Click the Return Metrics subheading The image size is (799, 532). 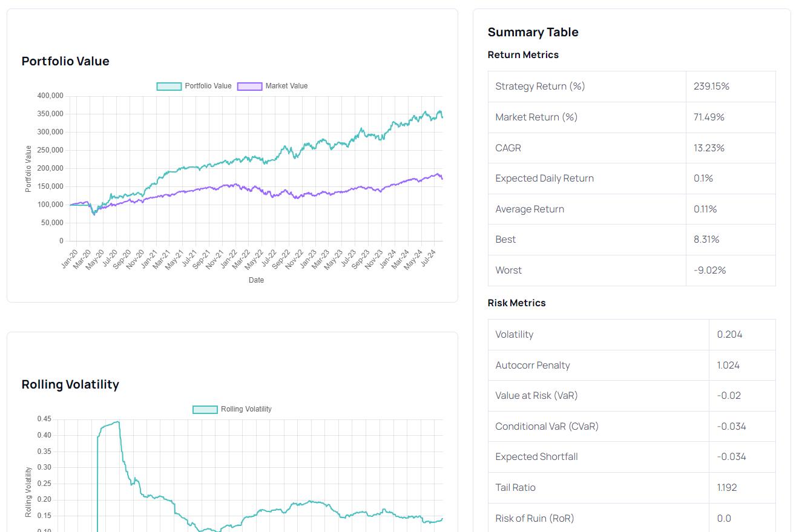pyautogui.click(x=523, y=54)
